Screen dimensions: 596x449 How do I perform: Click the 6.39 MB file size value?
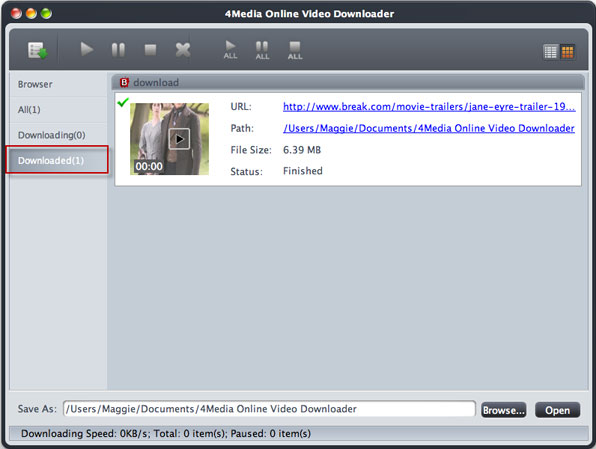302,150
